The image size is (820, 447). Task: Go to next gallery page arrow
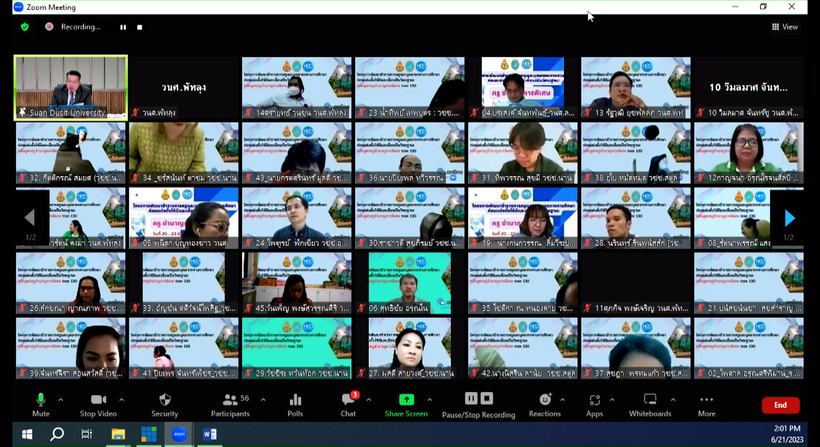point(789,218)
